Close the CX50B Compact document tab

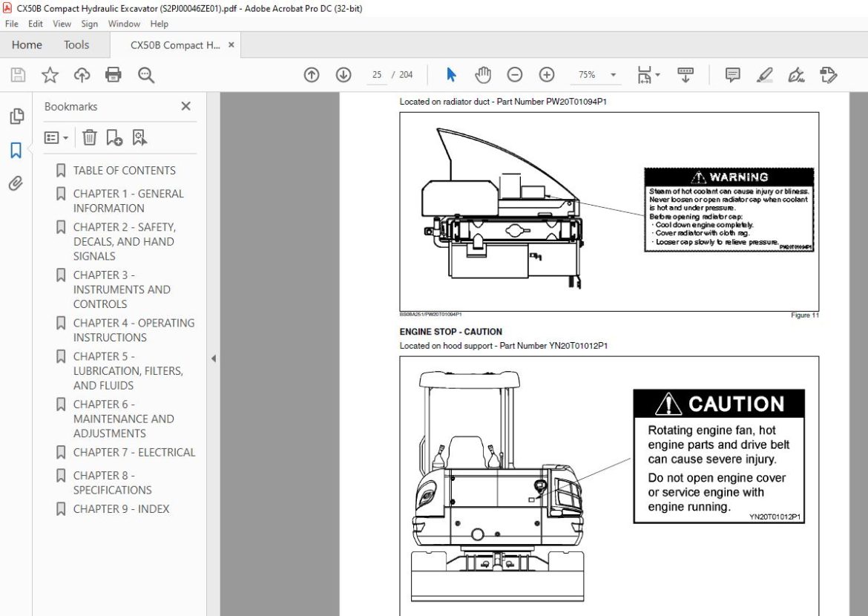point(231,45)
